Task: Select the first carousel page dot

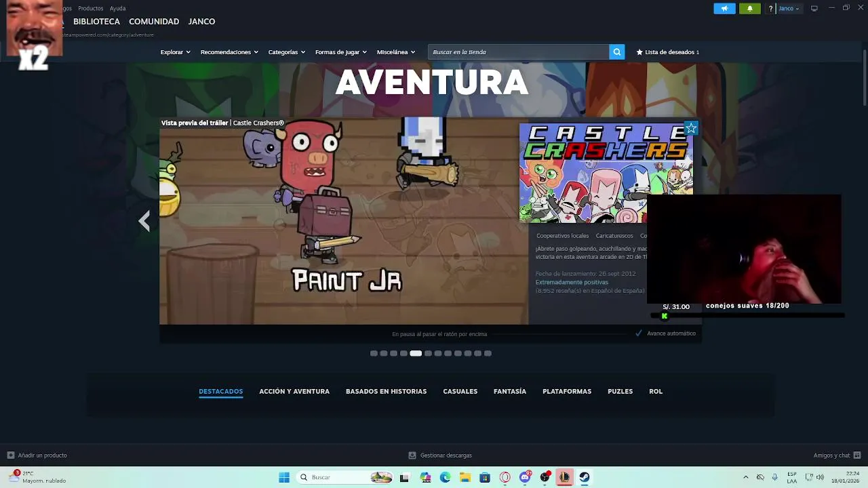Action: pyautogui.click(x=374, y=353)
